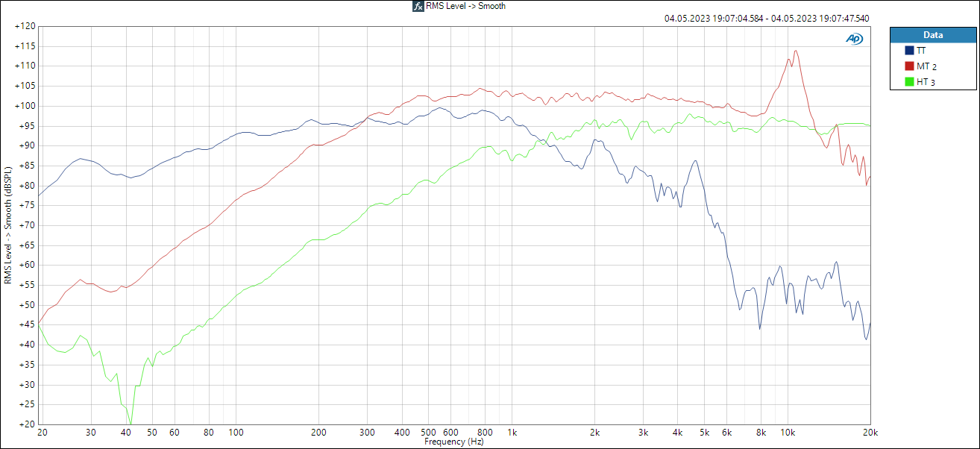Click the 'RMS Level -> Smooth (dBSPL)' y-axis title
The image size is (980, 449).
click(8, 226)
